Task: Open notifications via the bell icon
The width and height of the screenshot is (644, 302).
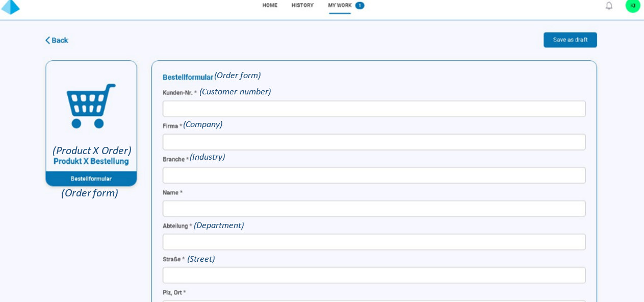Action: [609, 6]
